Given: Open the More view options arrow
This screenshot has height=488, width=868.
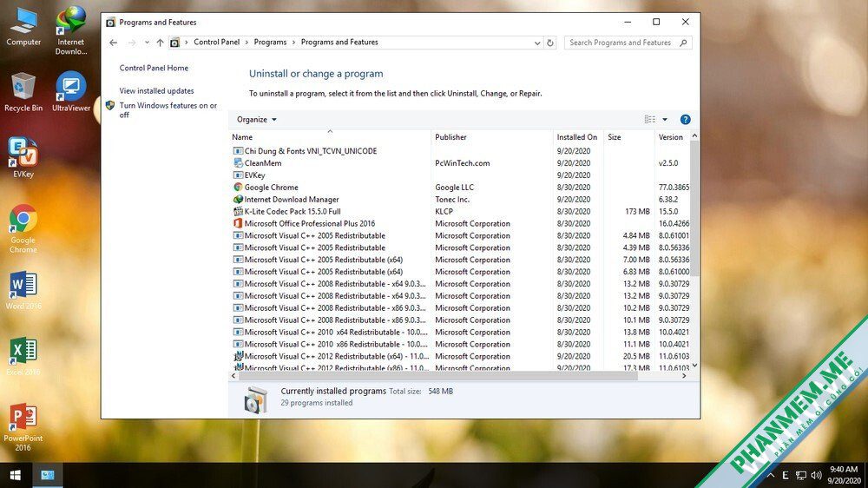Looking at the screenshot, I should coord(665,120).
